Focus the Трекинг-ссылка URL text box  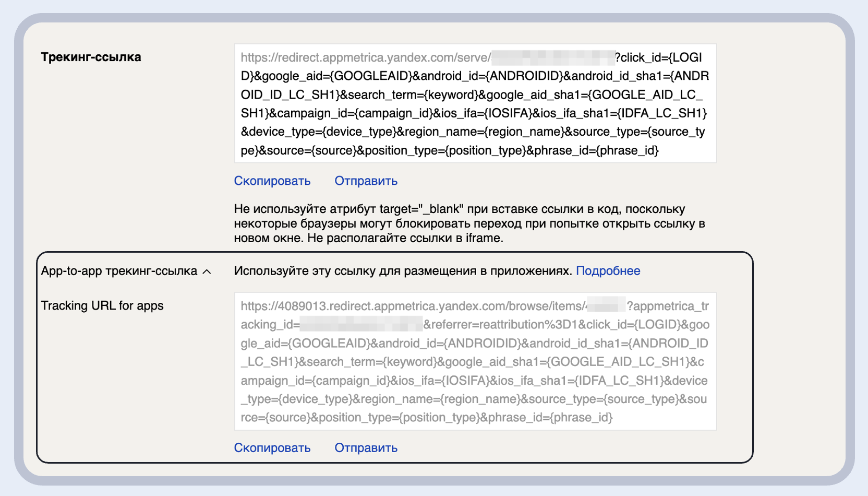[x=475, y=104]
